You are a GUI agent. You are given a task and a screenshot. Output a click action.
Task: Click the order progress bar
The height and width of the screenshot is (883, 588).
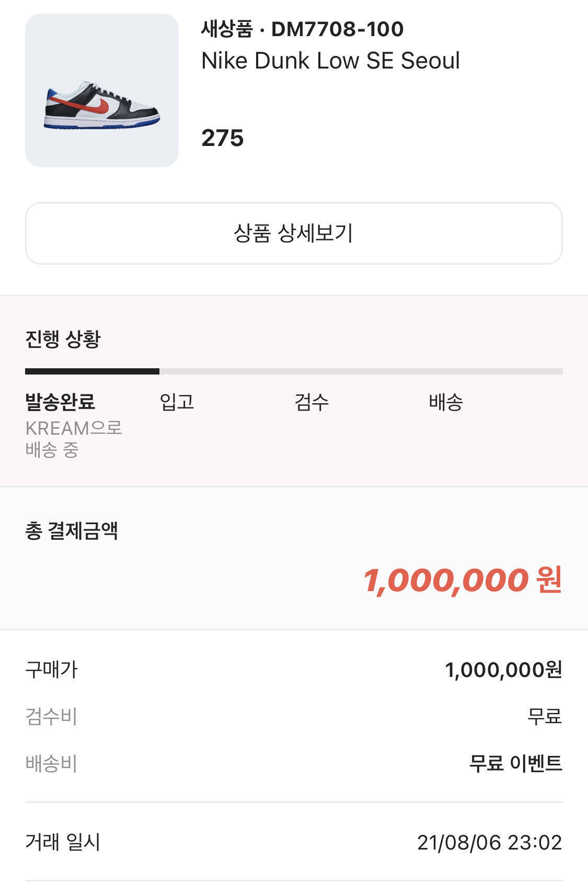(x=294, y=371)
